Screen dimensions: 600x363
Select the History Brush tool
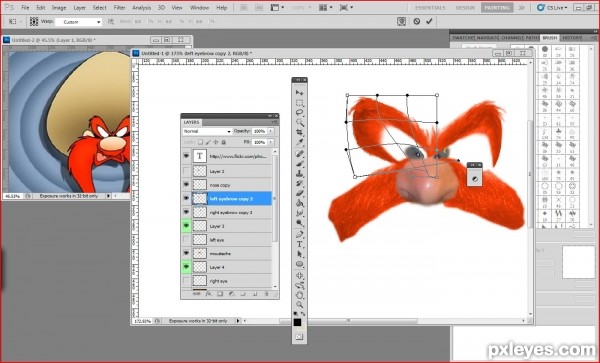point(299,183)
